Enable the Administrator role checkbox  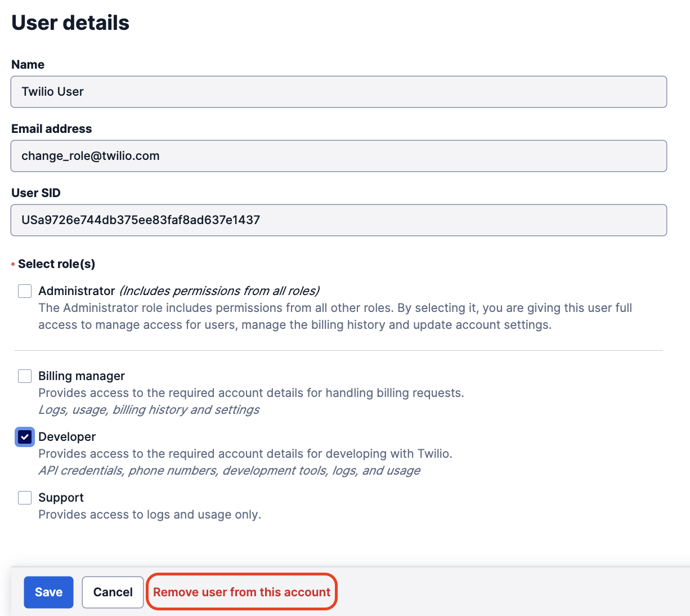[25, 291]
